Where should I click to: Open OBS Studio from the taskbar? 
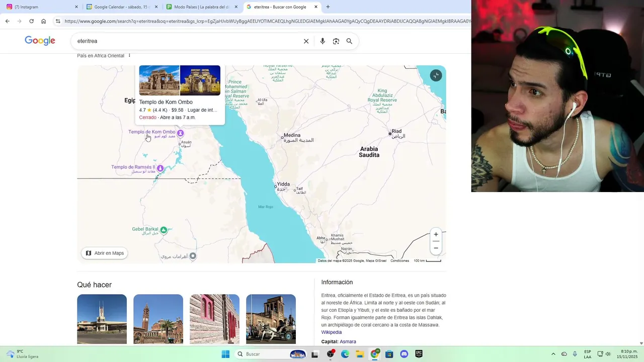click(x=330, y=354)
